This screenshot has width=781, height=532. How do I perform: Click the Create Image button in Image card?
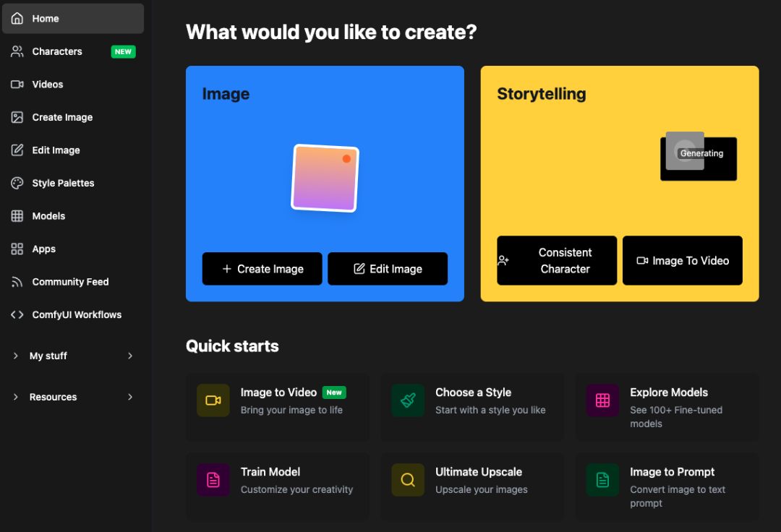pos(262,269)
